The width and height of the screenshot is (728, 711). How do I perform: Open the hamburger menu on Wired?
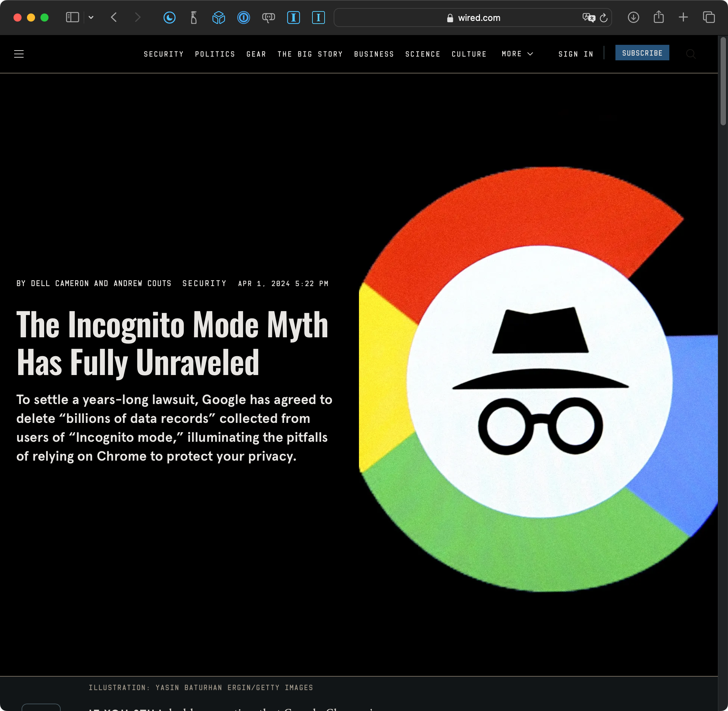19,54
